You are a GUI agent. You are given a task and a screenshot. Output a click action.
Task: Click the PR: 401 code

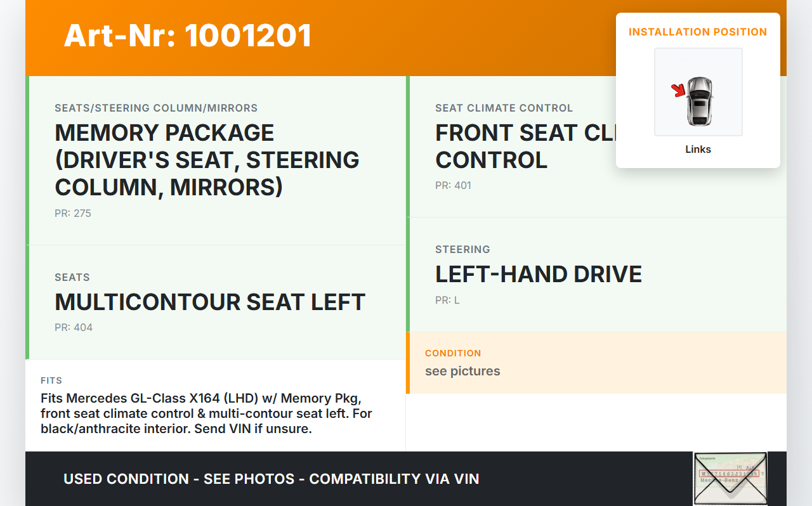tap(453, 186)
